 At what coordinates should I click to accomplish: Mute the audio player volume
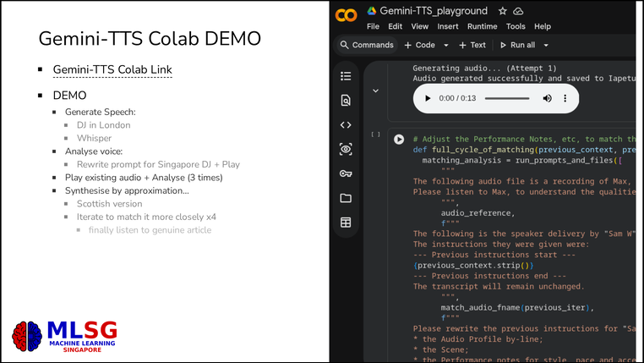547,98
